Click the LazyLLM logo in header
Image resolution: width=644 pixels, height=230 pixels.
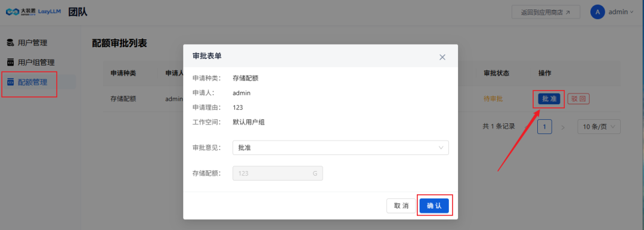pyautogui.click(x=33, y=12)
